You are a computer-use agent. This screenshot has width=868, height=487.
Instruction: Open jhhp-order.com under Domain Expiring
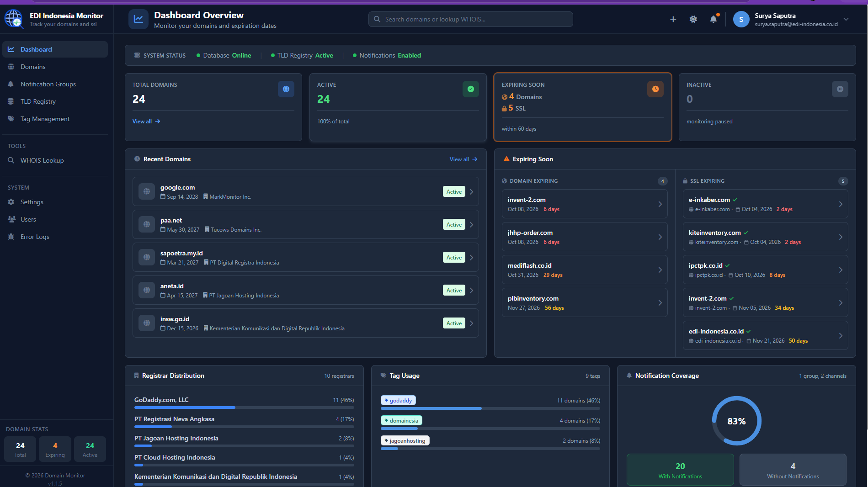tap(585, 237)
